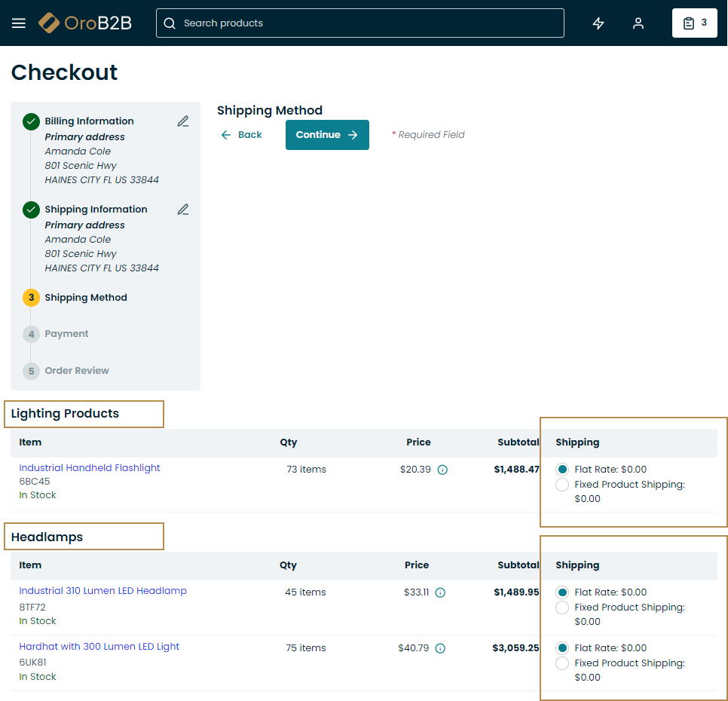Show price info for 310 Lumen LED Headlamp
The width and height of the screenshot is (728, 701).
[x=440, y=592]
